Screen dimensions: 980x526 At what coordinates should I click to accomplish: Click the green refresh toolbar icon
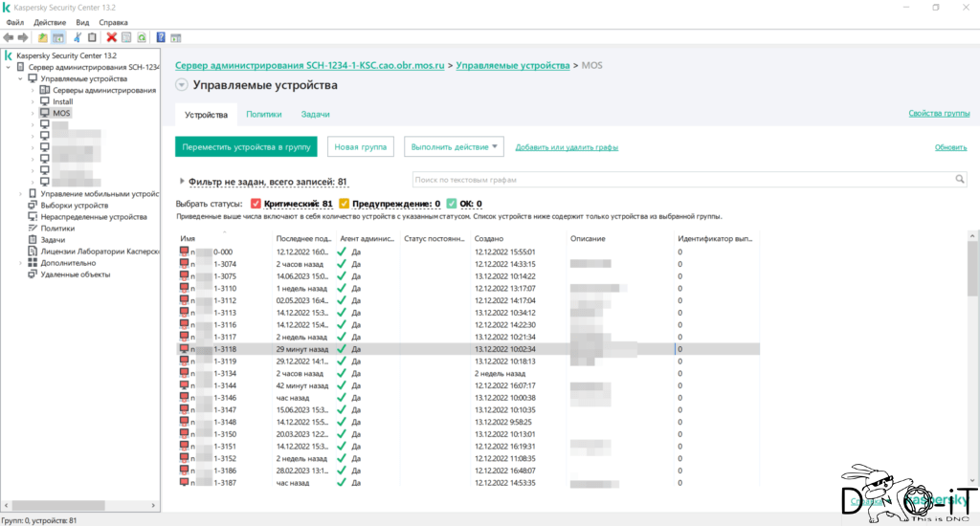(x=142, y=37)
